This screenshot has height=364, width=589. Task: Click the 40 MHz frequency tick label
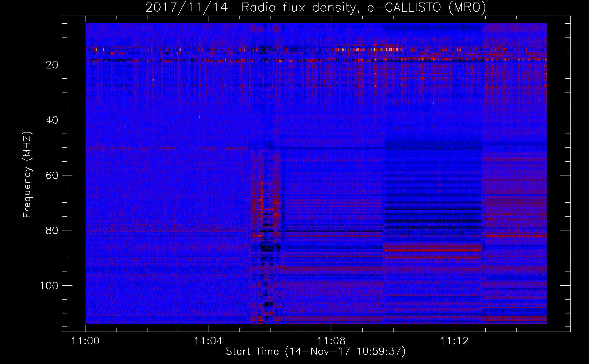(52, 120)
